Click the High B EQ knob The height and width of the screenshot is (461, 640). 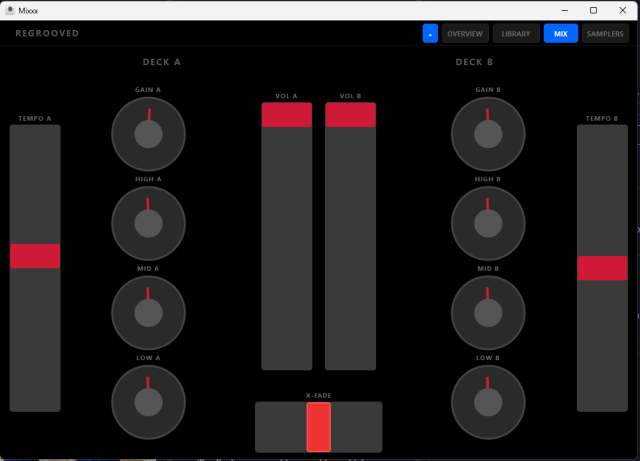point(488,222)
